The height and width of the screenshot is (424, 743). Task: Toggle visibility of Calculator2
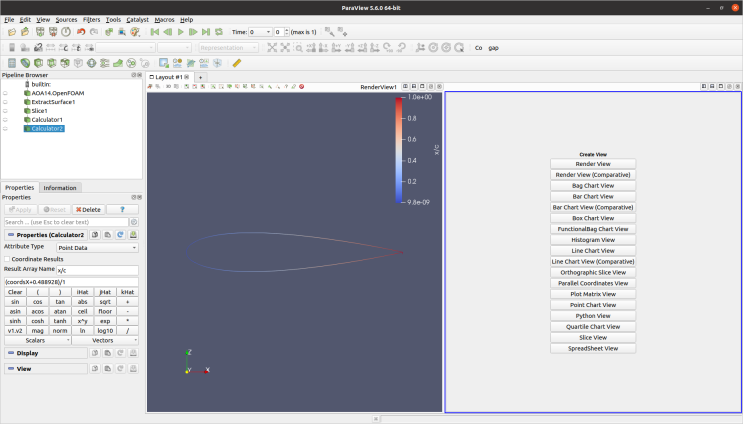pyautogui.click(x=6, y=128)
